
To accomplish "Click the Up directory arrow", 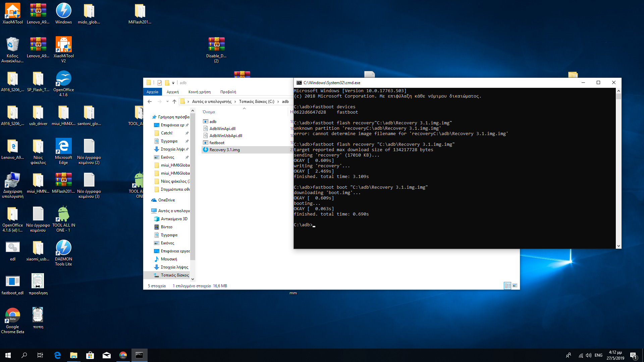I will pos(174,102).
